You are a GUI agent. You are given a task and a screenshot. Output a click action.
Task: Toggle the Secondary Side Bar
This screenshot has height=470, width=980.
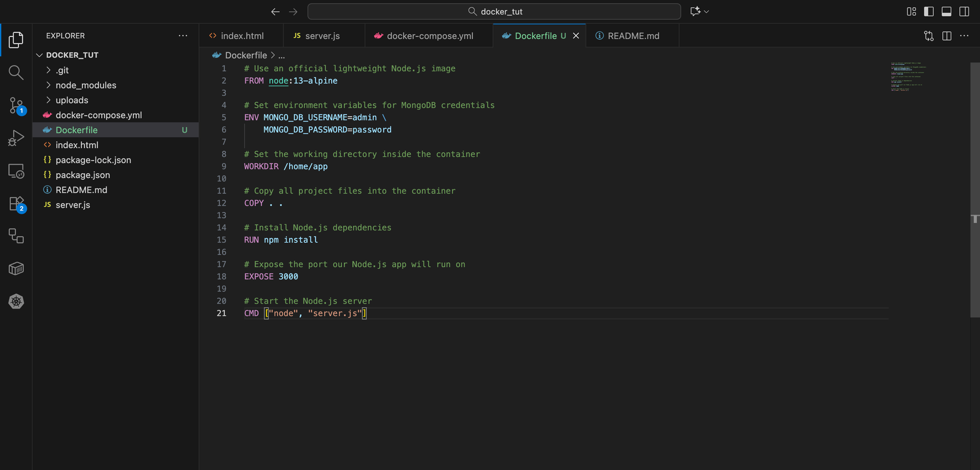(964, 11)
